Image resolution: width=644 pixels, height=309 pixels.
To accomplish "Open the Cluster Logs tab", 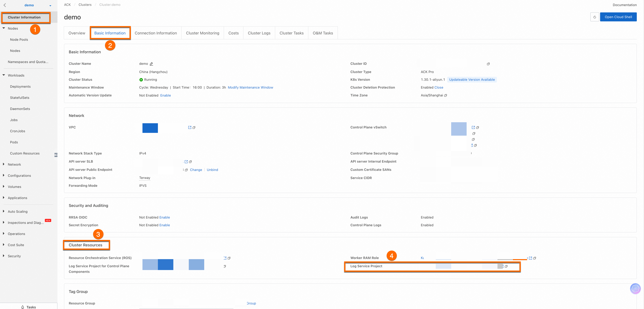I will 259,33.
